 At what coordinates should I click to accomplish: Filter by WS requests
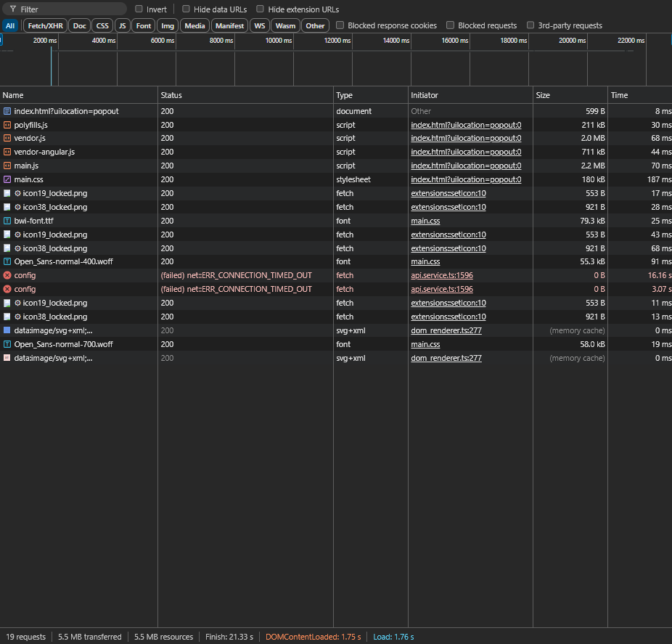pos(260,25)
